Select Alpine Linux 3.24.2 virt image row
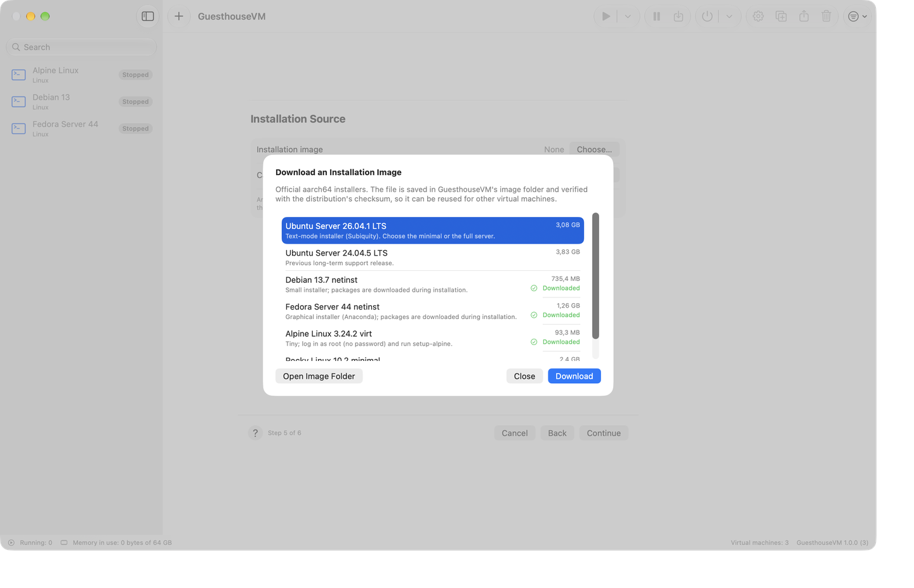 pyautogui.click(x=432, y=338)
